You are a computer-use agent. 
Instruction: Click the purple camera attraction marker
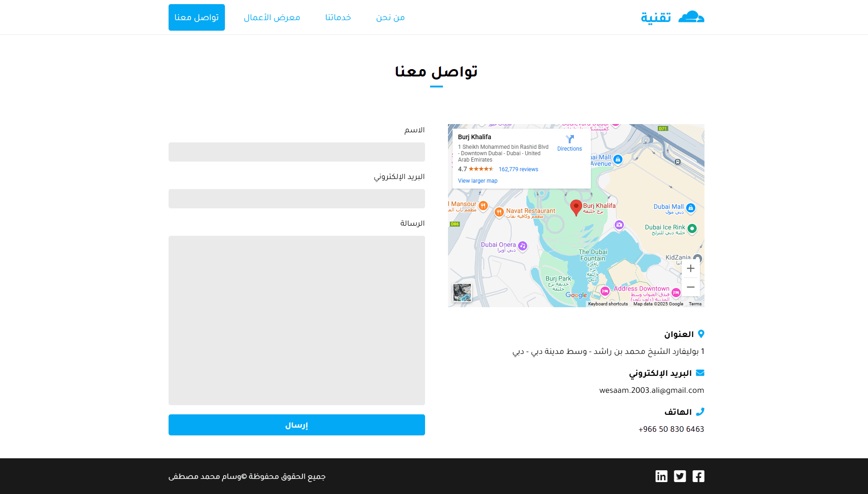tap(619, 225)
